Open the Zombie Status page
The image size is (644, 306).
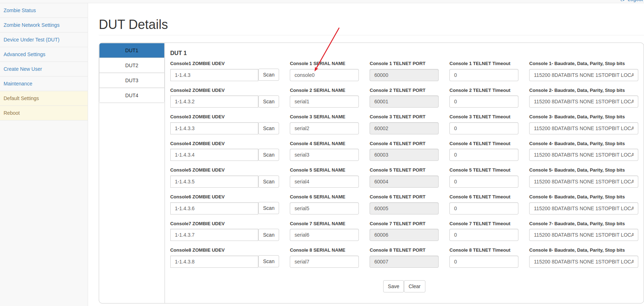(x=20, y=10)
